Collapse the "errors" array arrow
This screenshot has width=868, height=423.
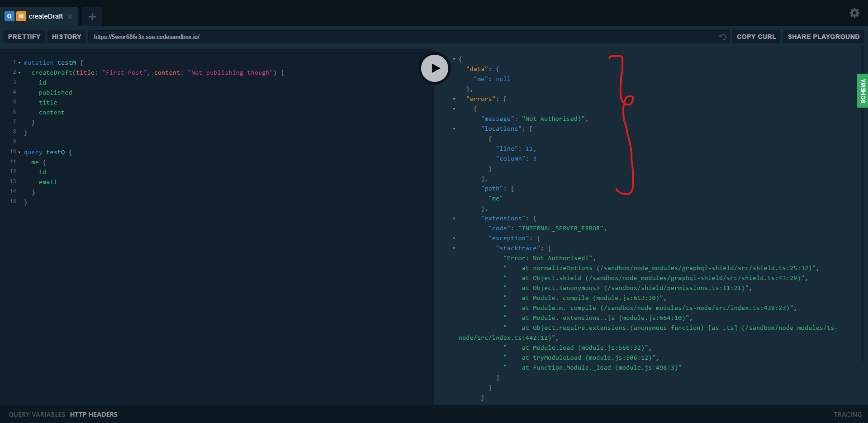point(454,99)
